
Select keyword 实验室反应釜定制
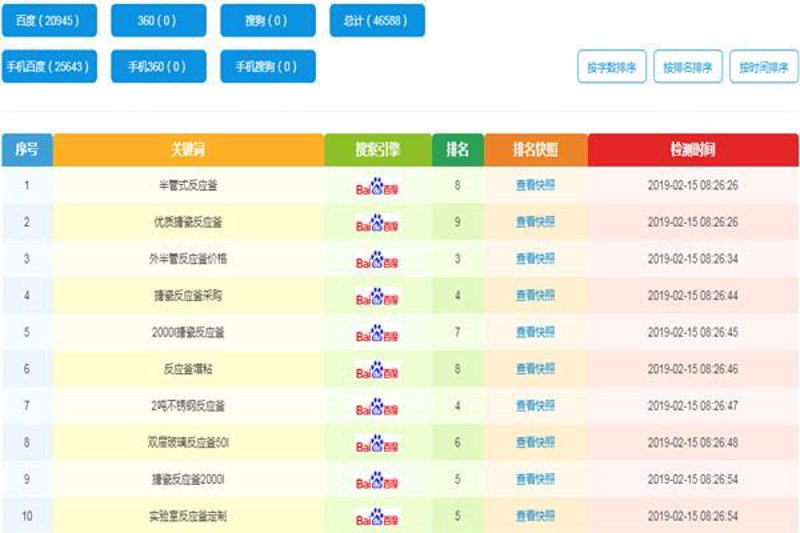tap(188, 516)
